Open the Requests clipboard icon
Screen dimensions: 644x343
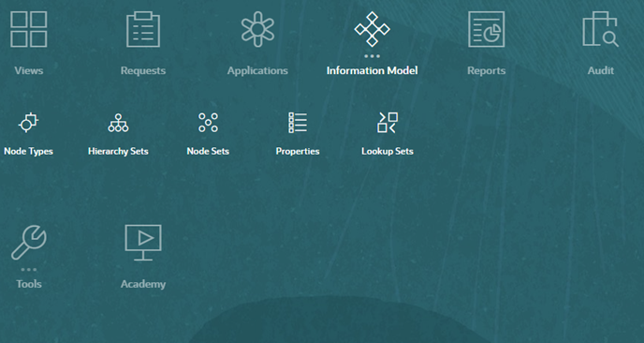coord(143,29)
